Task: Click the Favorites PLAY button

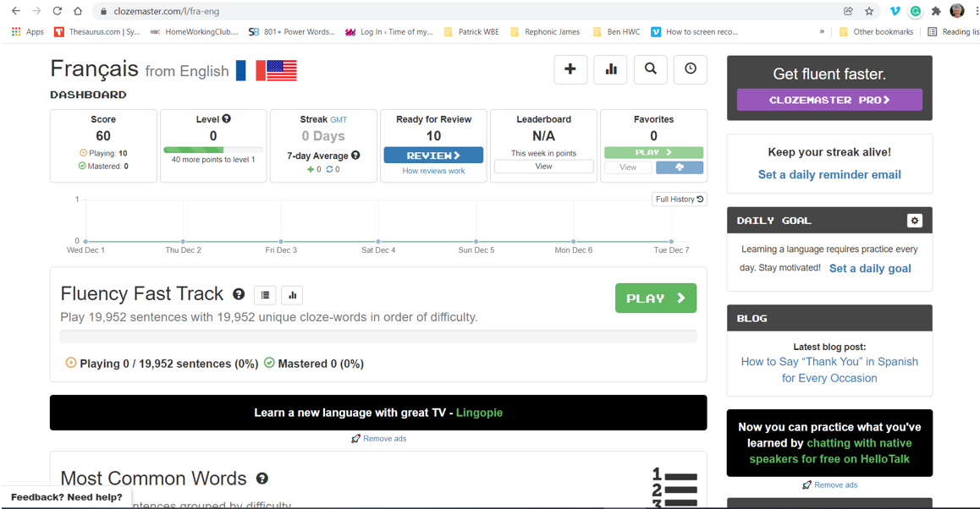Action: coord(653,152)
